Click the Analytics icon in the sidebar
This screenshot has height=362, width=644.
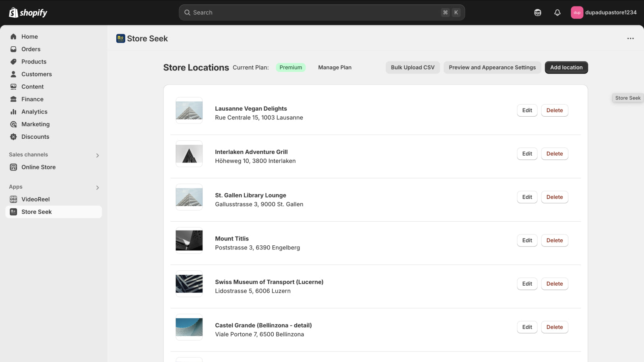pyautogui.click(x=13, y=111)
